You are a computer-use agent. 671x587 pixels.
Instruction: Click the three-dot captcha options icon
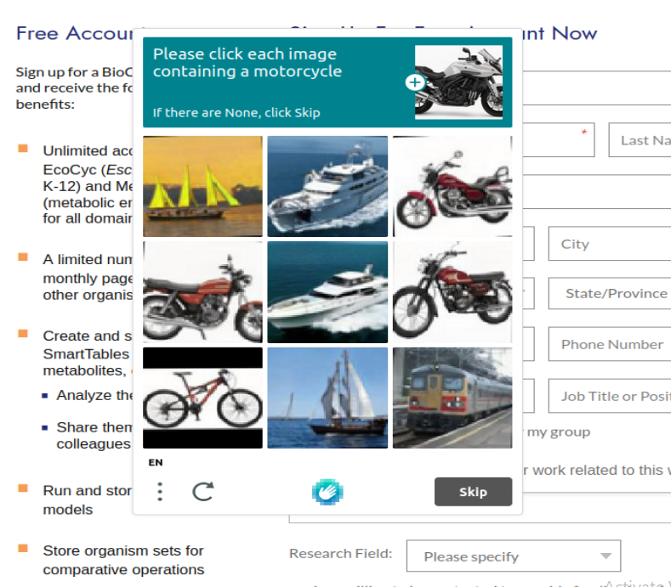[160, 492]
